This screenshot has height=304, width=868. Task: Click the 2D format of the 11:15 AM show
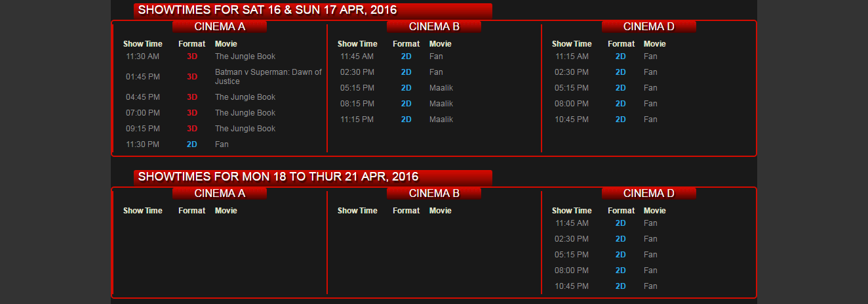[621, 56]
